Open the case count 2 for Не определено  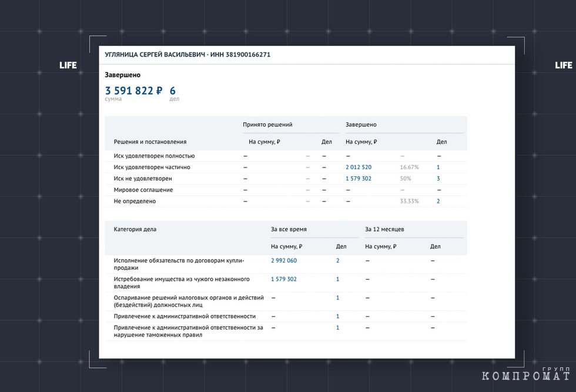point(438,202)
